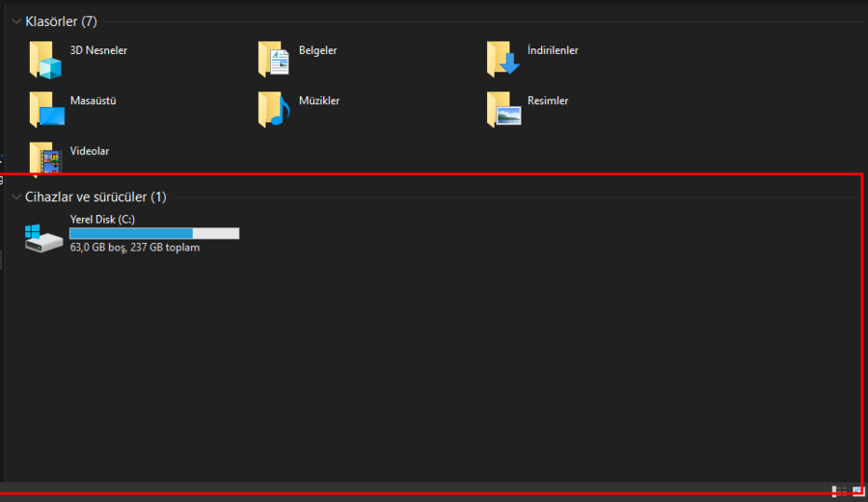Select the 'Belgeler' label

[x=317, y=50]
